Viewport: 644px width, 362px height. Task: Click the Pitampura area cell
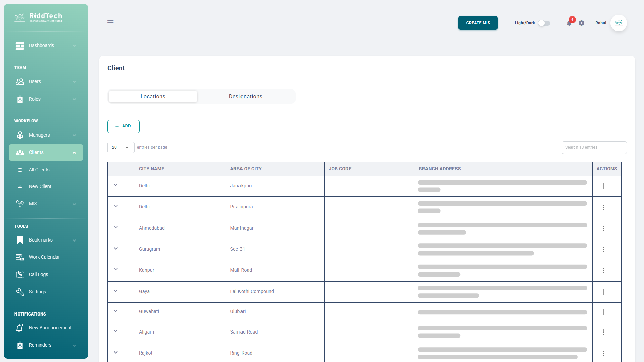(275, 207)
